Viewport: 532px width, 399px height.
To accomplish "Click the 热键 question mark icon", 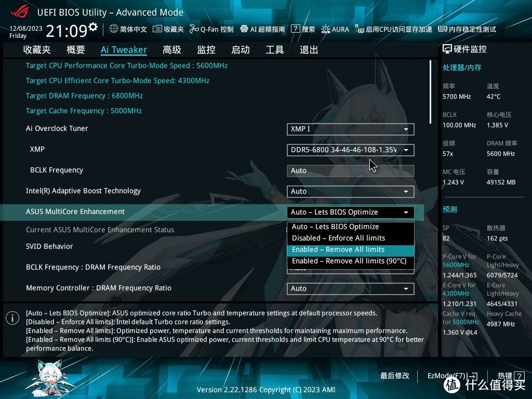I will [519, 376].
